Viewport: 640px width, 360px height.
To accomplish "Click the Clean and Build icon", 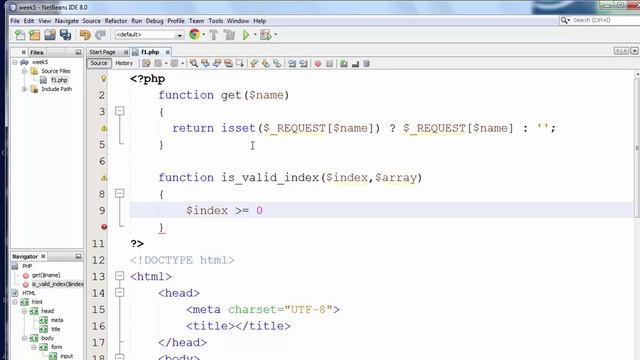I will (229, 35).
